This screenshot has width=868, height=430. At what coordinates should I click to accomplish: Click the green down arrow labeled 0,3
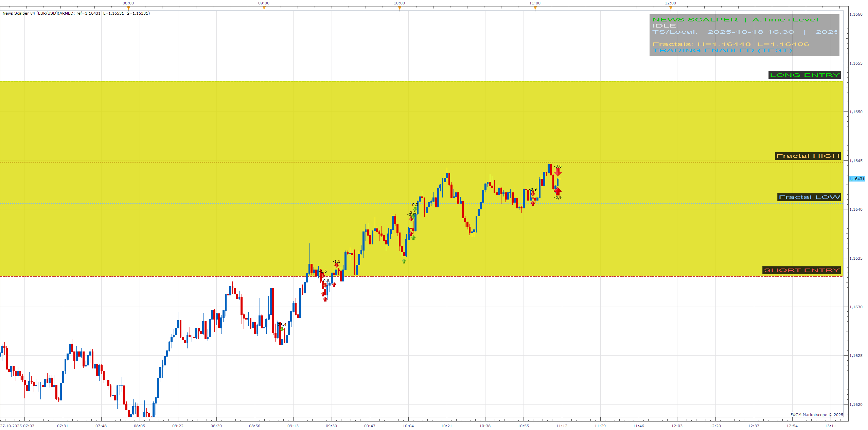415,208
